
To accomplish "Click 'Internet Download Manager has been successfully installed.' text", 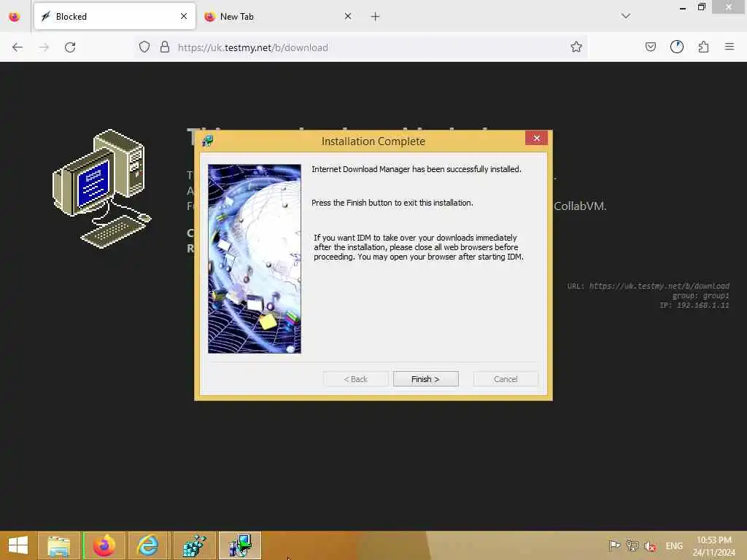I will tap(417, 169).
